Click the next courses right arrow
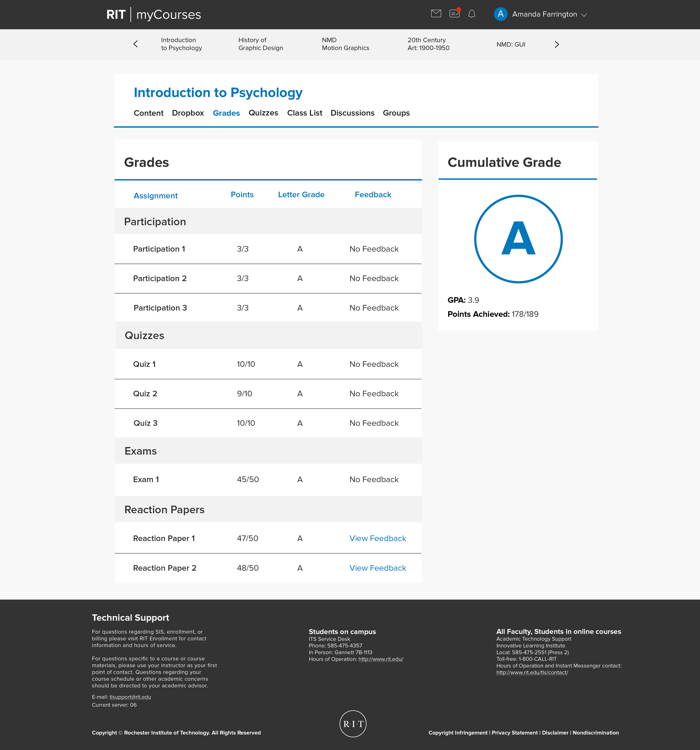The width and height of the screenshot is (700, 750). [557, 44]
